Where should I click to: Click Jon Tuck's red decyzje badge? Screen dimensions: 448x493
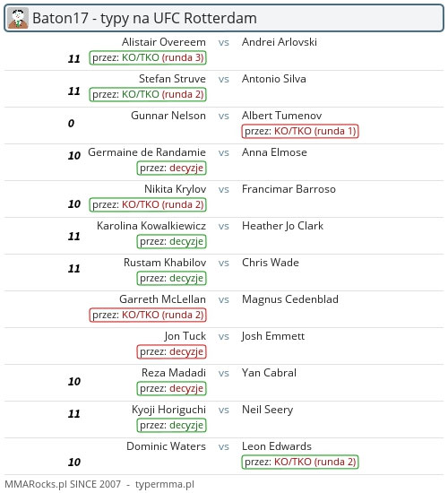click(x=172, y=352)
